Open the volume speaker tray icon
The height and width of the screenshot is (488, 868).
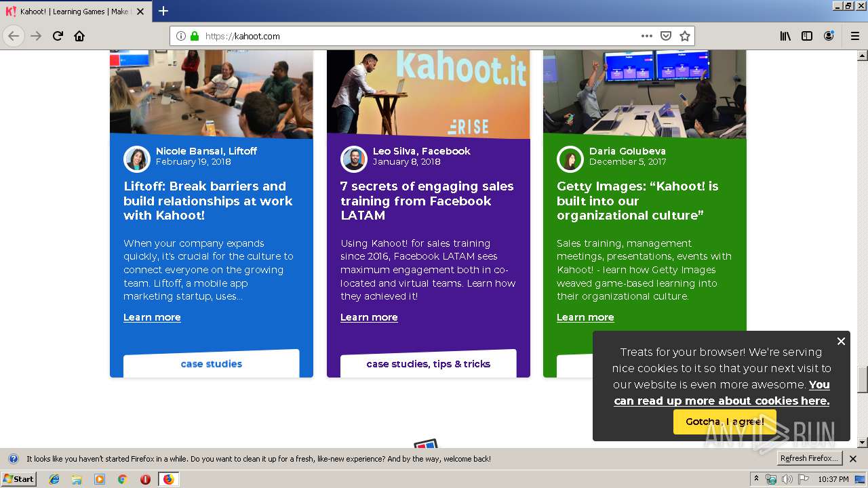click(x=787, y=479)
